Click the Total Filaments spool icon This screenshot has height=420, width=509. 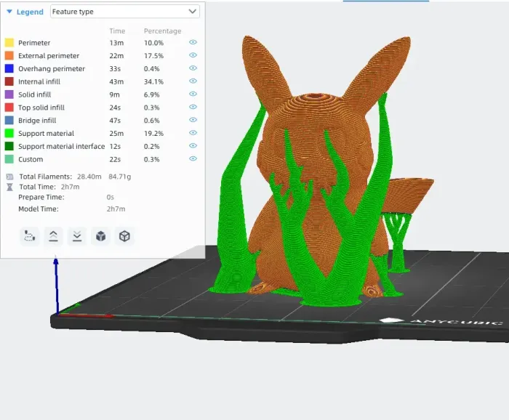pyautogui.click(x=9, y=177)
